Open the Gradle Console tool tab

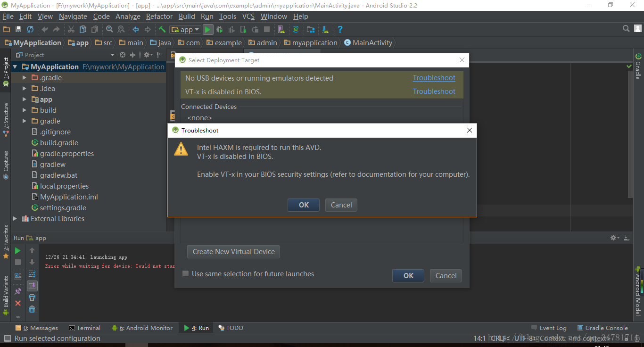tap(602, 328)
